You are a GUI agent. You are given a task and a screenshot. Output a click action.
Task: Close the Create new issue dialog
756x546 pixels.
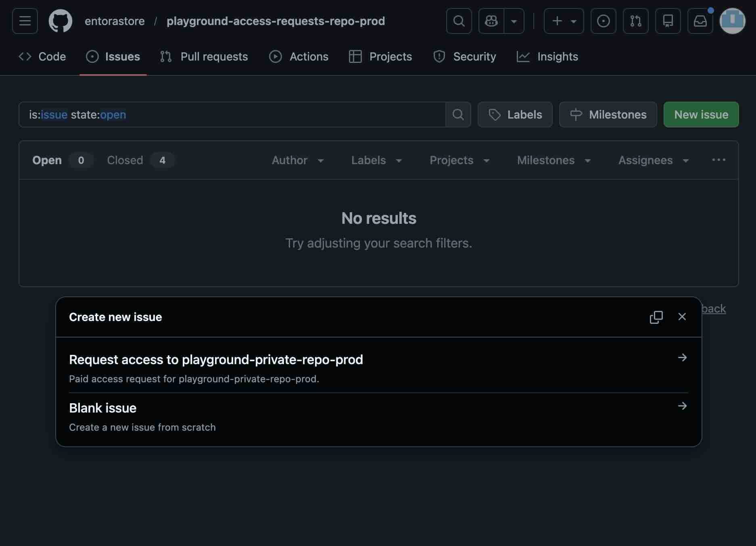[682, 317]
